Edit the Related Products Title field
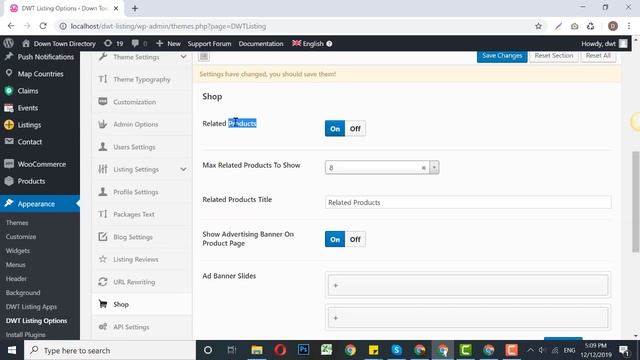The image size is (640, 360). tap(468, 202)
